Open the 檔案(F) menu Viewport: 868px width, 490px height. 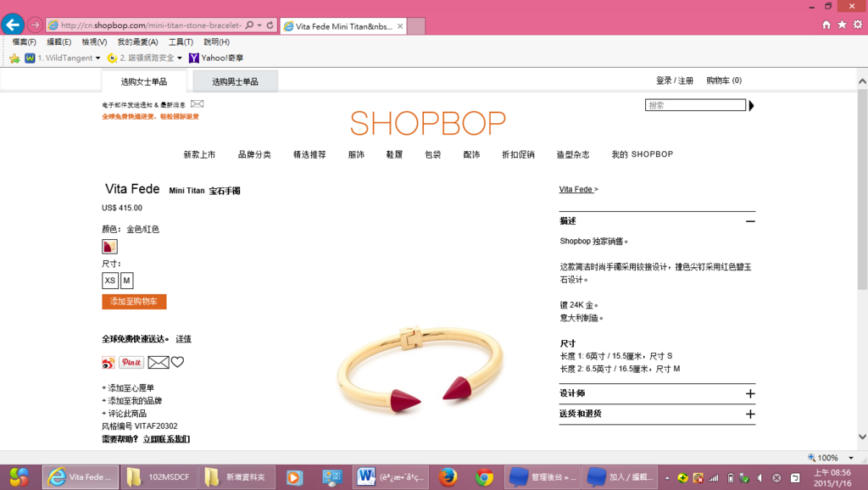[x=25, y=42]
